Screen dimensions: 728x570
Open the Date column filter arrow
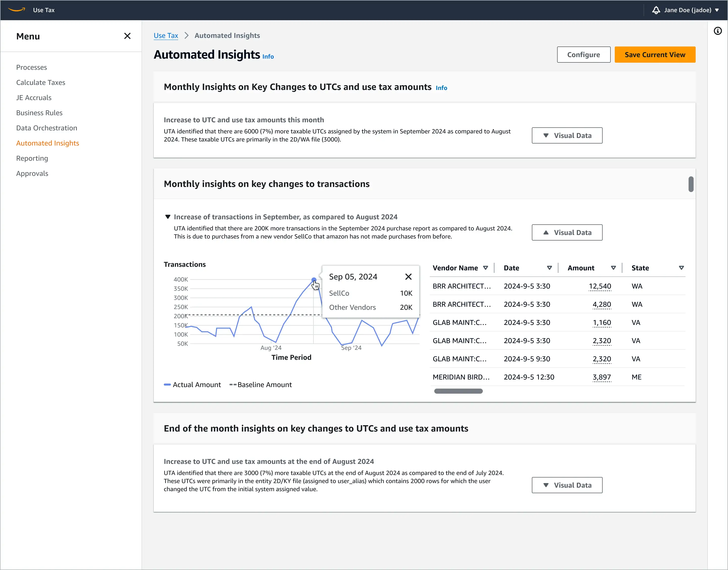550,268
